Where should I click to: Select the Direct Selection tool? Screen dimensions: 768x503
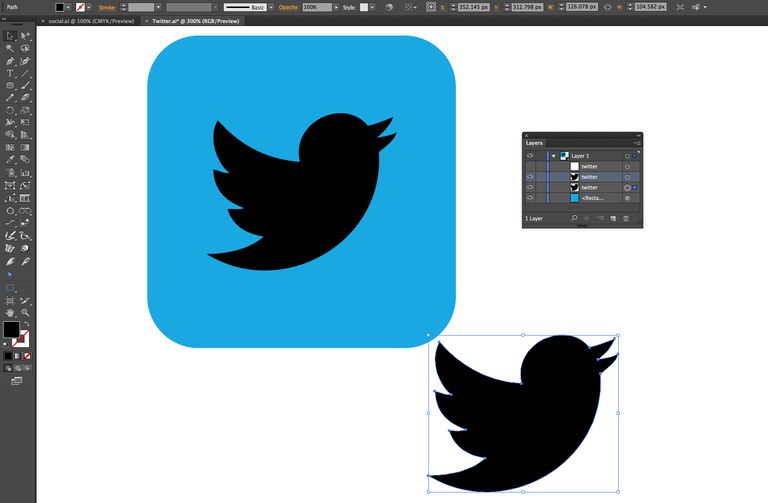25,36
